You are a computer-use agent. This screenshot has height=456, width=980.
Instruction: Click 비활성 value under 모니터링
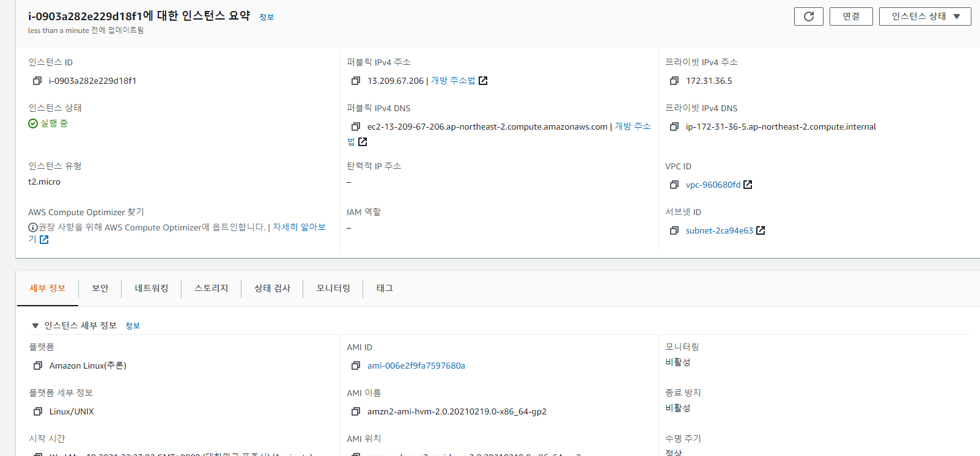(x=678, y=362)
